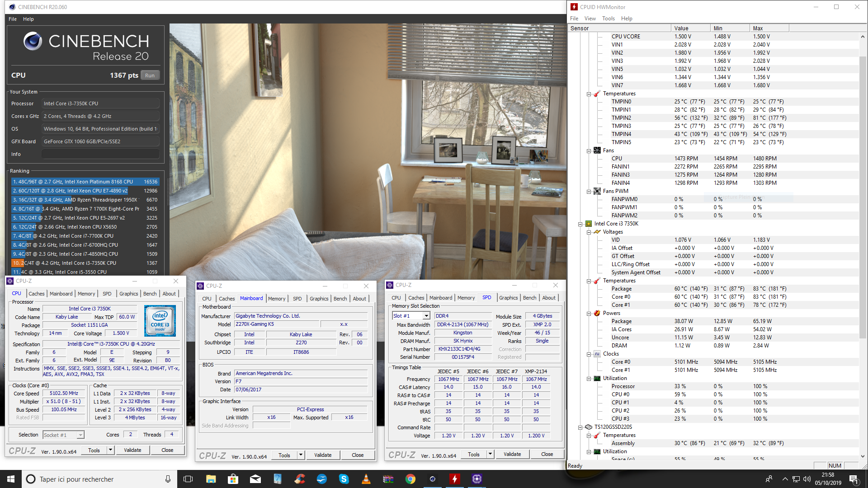Click Validate in the CPU-Z SPD window
The height and width of the screenshot is (488, 868).
[512, 454]
